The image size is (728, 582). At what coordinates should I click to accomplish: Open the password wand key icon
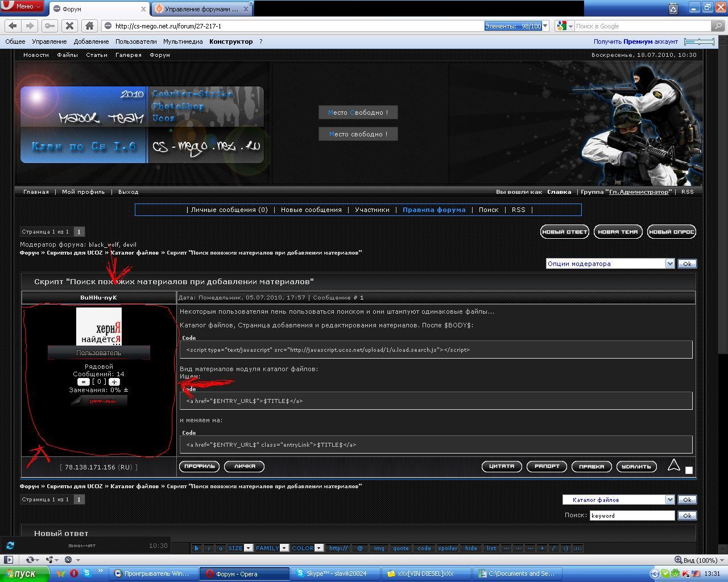49,26
